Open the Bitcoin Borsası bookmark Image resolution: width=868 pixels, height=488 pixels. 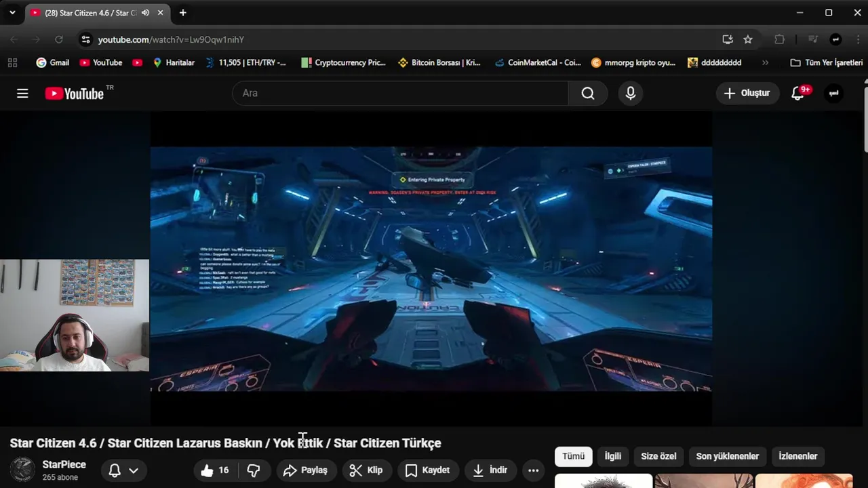439,62
